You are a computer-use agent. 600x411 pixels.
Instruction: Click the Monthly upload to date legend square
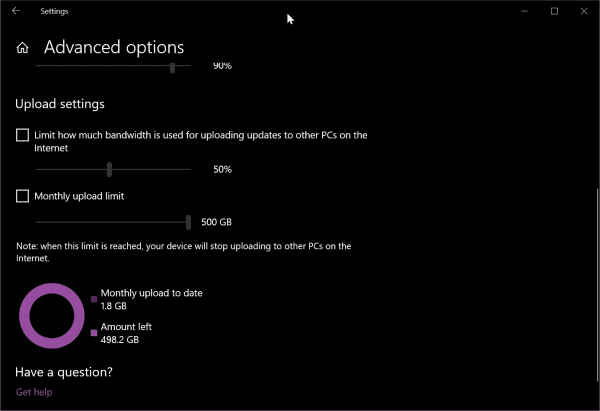point(94,299)
